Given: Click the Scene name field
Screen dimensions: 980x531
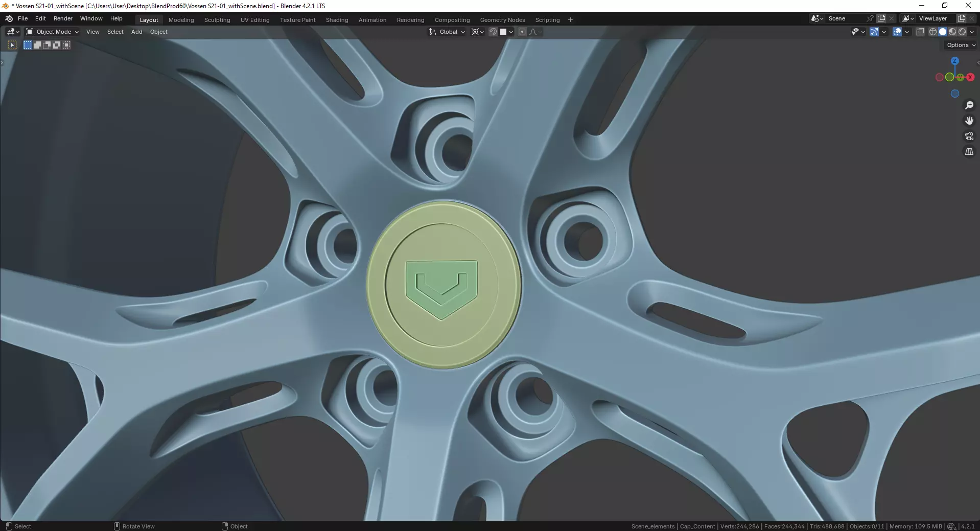Looking at the screenshot, I should (845, 18).
